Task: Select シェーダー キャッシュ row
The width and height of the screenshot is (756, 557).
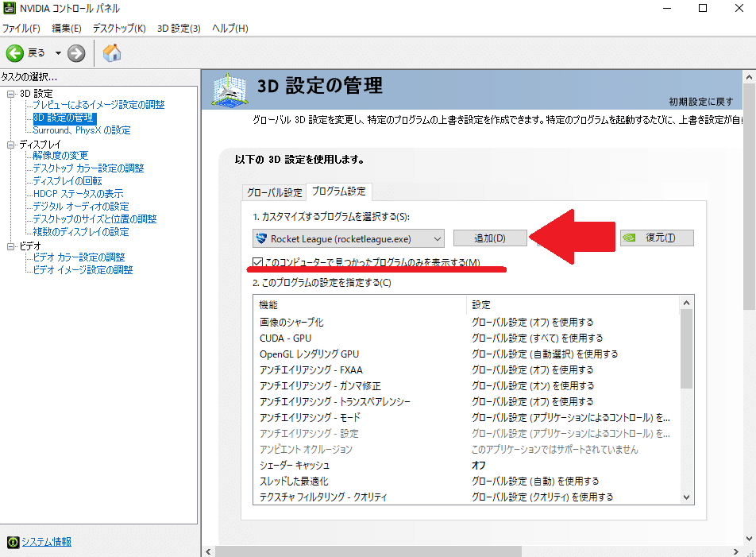Action: tap(466, 466)
